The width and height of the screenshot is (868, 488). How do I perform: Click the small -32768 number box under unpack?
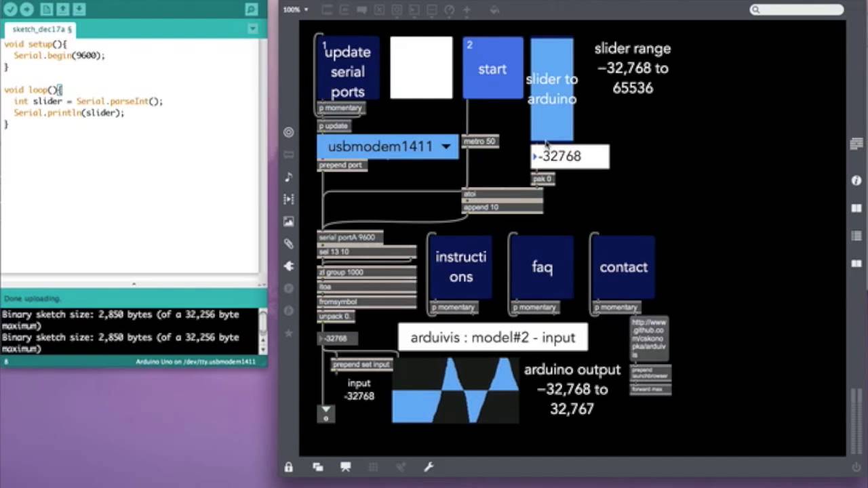[338, 338]
